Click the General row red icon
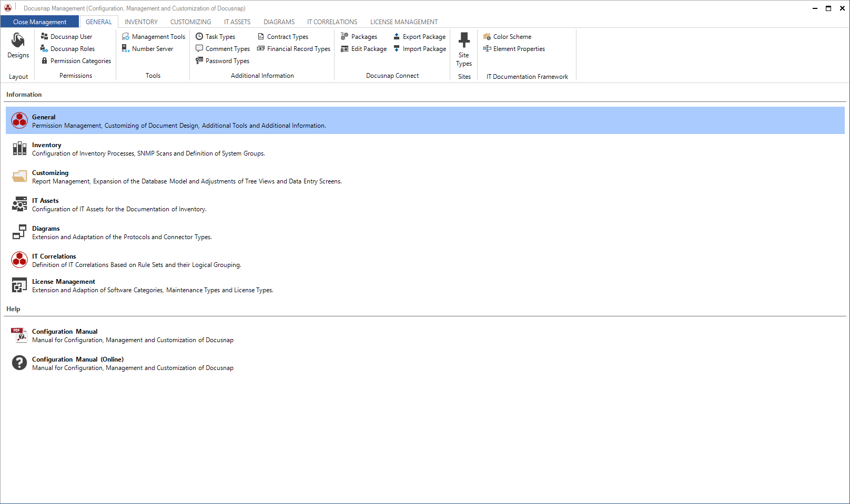 [19, 120]
